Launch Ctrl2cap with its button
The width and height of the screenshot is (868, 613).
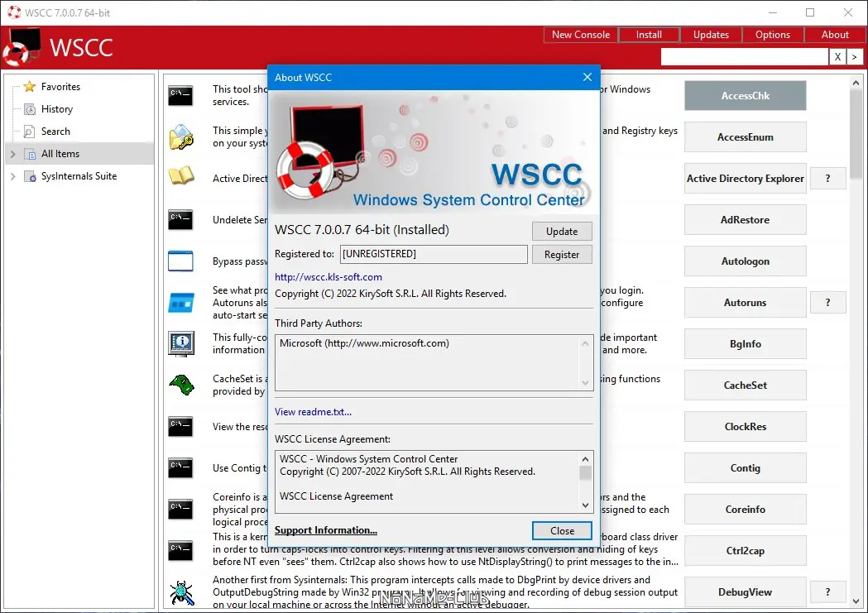pos(745,550)
